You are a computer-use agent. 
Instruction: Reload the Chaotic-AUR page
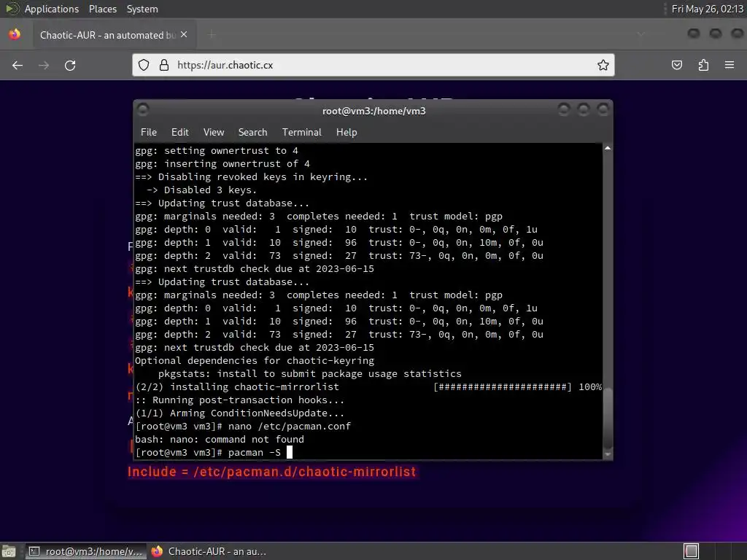click(x=70, y=65)
